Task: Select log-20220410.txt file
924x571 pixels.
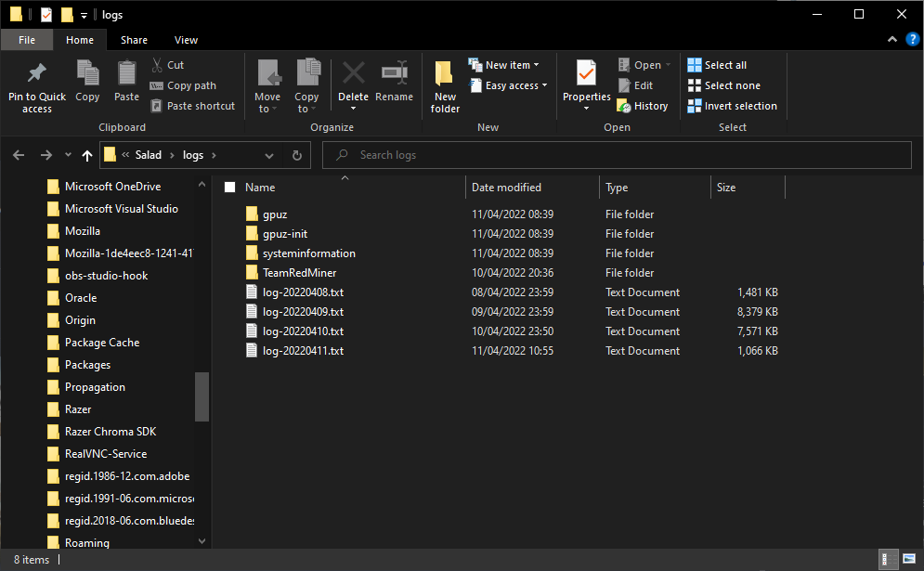Action: click(303, 331)
